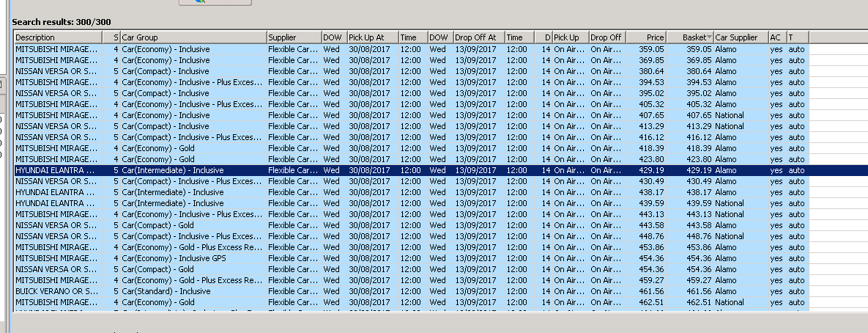Click the Basket column header label
This screenshot has height=333, width=868.
(x=694, y=37)
